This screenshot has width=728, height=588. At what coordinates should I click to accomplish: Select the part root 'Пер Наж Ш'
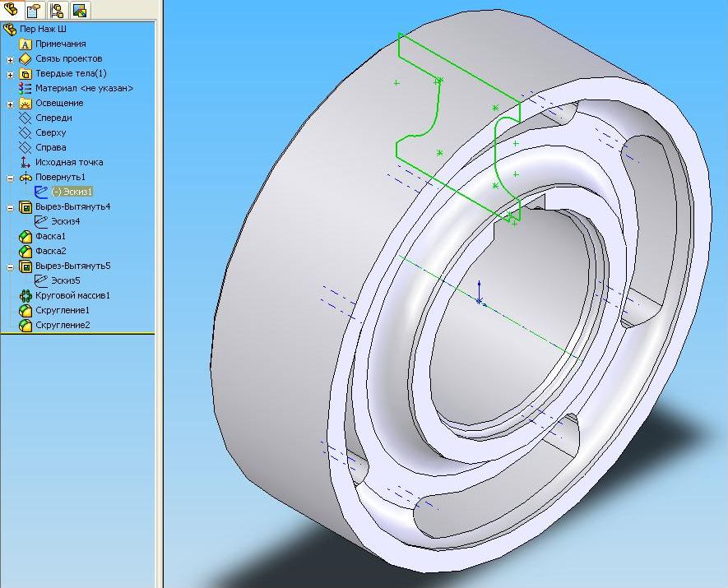pos(43,29)
